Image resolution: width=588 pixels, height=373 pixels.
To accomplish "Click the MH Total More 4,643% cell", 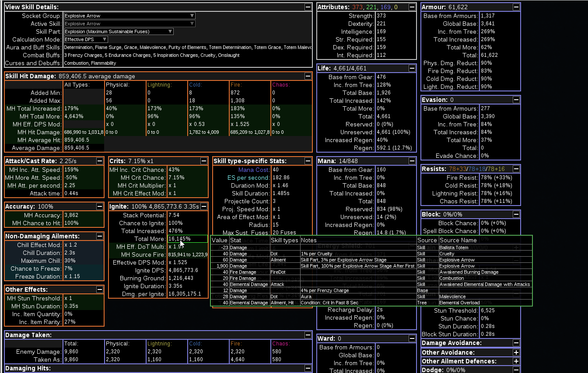I will pos(84,116).
